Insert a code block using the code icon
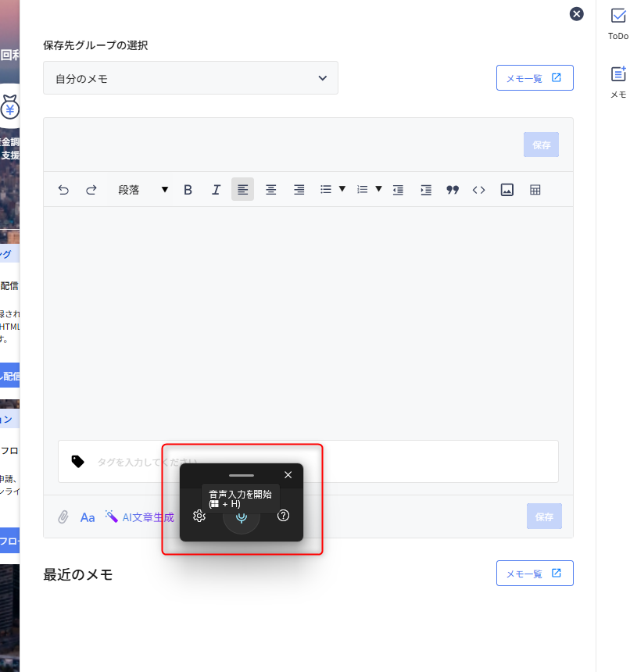Screen dimensions: 630x672 tap(478, 190)
